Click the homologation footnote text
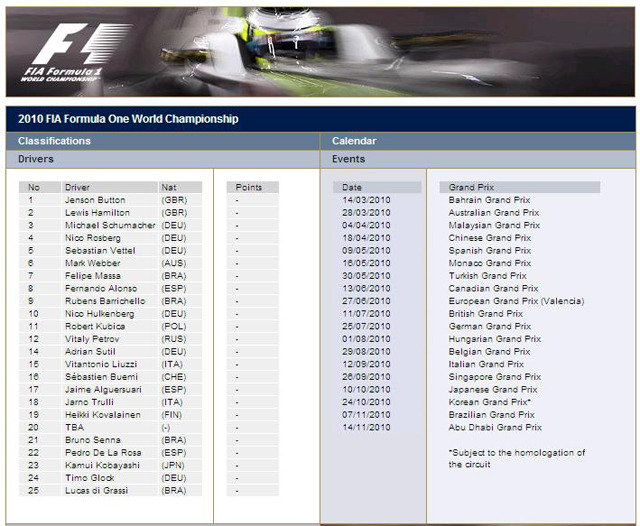The width and height of the screenshot is (640, 526). point(517,459)
